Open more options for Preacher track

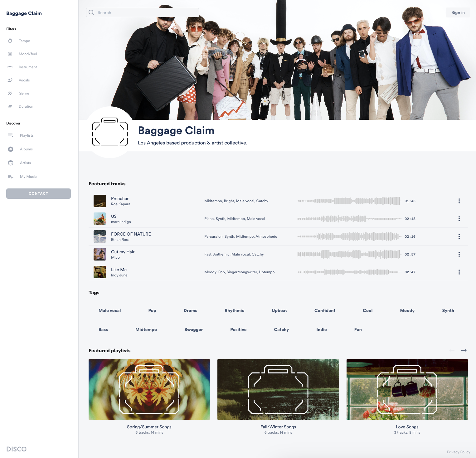click(459, 201)
